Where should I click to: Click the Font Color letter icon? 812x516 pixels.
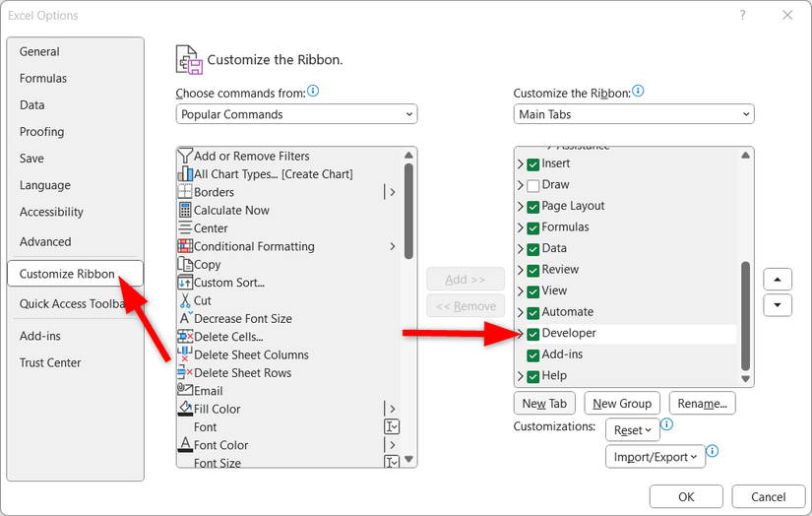click(185, 444)
